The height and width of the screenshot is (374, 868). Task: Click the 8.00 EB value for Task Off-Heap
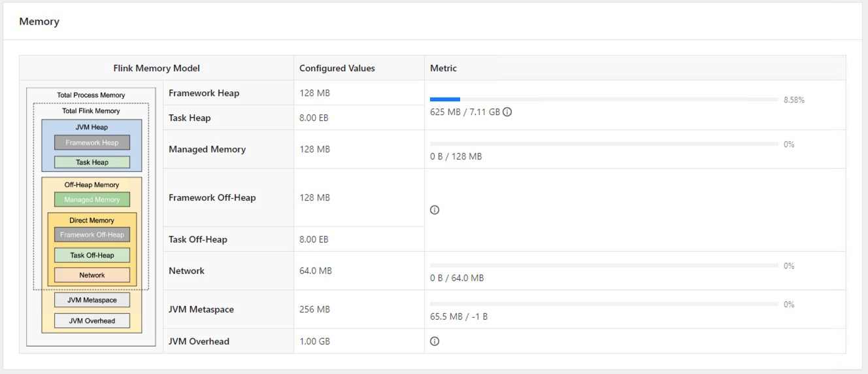pyautogui.click(x=314, y=239)
